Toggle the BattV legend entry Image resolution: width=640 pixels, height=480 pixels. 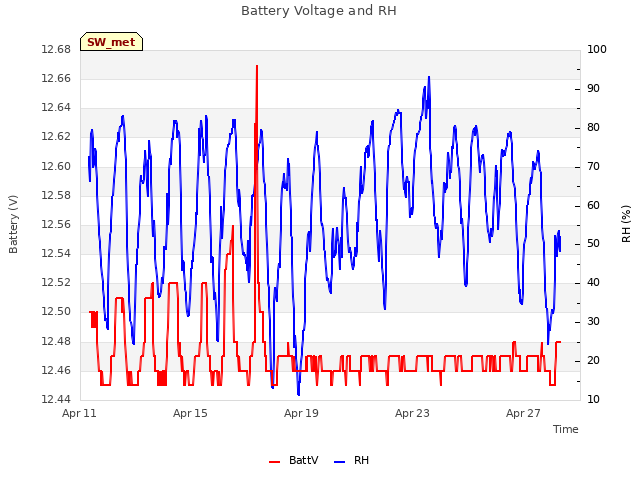(x=294, y=460)
